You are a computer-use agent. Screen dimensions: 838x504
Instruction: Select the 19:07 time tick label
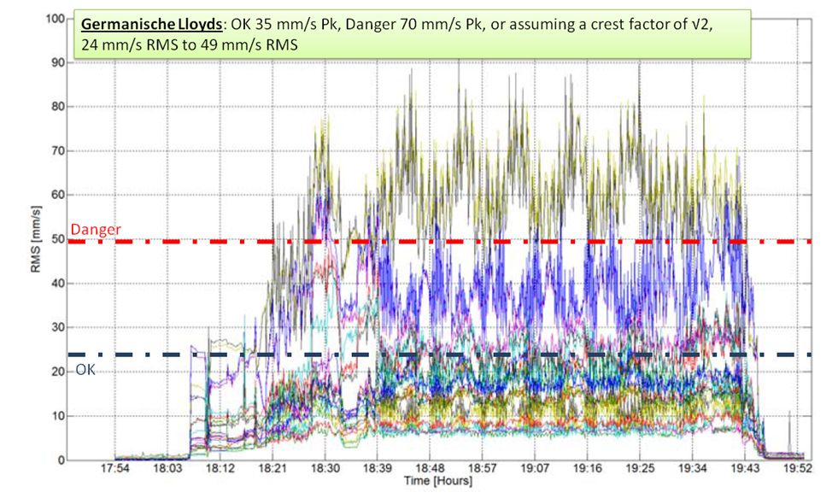coord(535,469)
